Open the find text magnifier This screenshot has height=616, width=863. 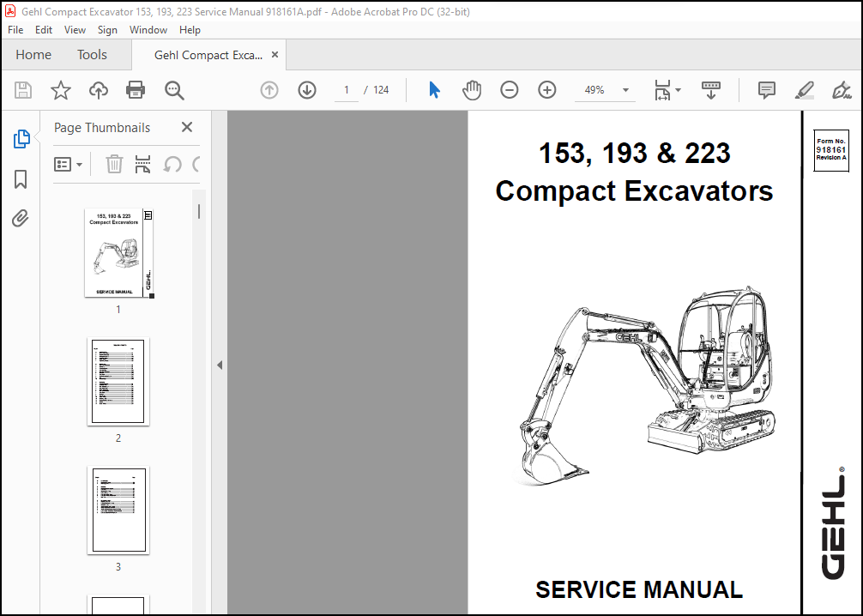(174, 90)
